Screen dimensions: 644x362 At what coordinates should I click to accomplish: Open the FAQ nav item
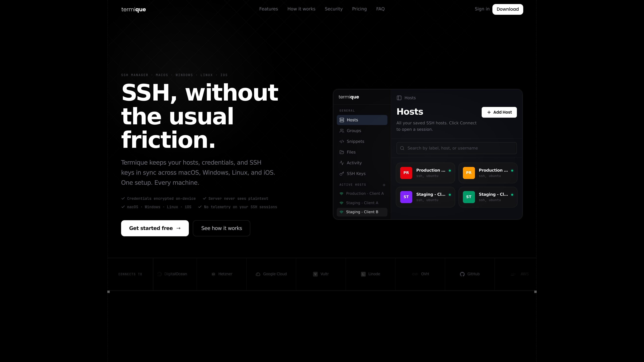[x=380, y=9]
